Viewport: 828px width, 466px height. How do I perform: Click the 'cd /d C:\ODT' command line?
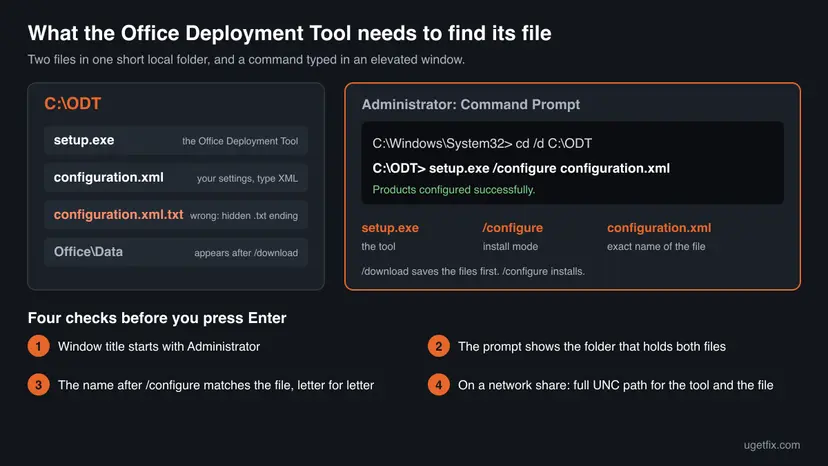click(x=482, y=144)
